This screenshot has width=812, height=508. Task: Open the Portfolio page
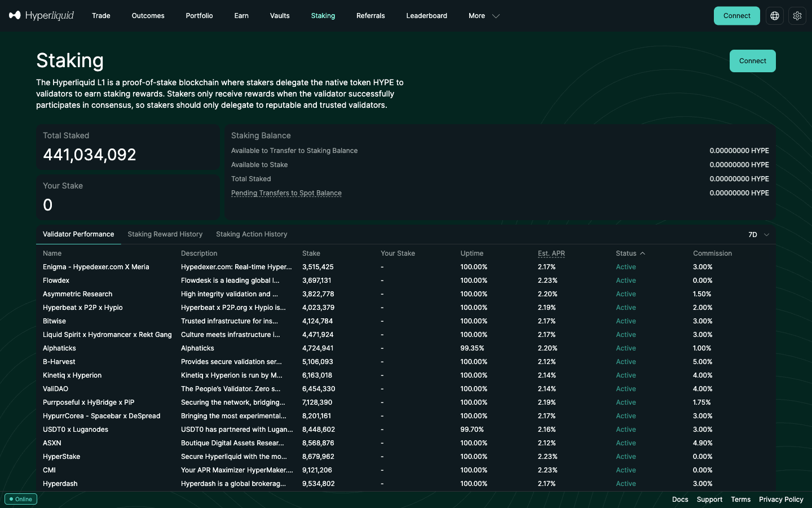pyautogui.click(x=199, y=16)
